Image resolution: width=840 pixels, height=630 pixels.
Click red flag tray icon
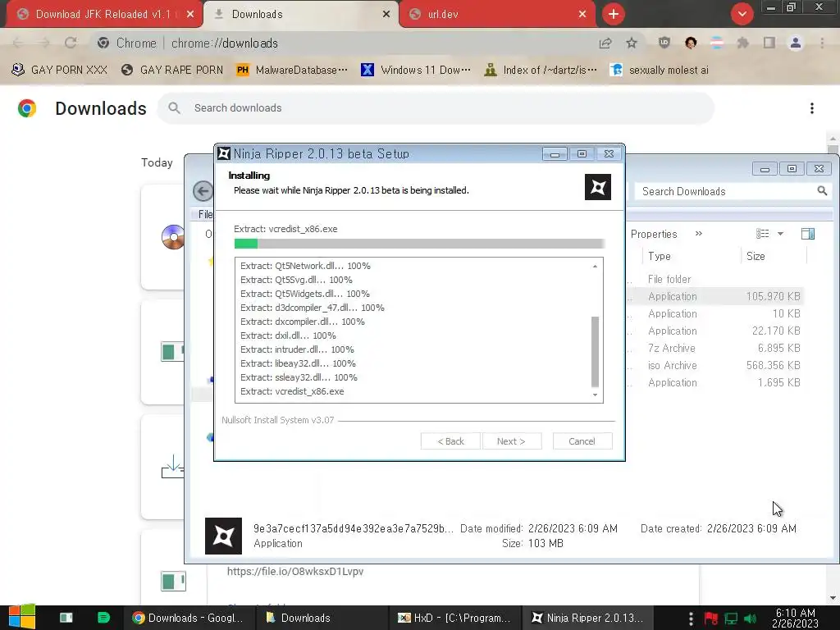click(711, 619)
